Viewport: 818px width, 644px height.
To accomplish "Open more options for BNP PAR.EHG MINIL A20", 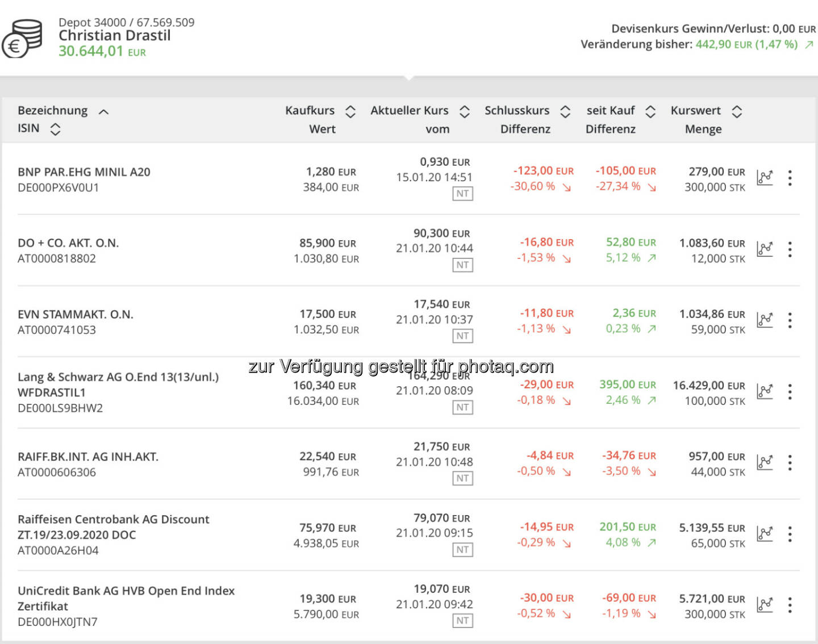I will pyautogui.click(x=790, y=178).
